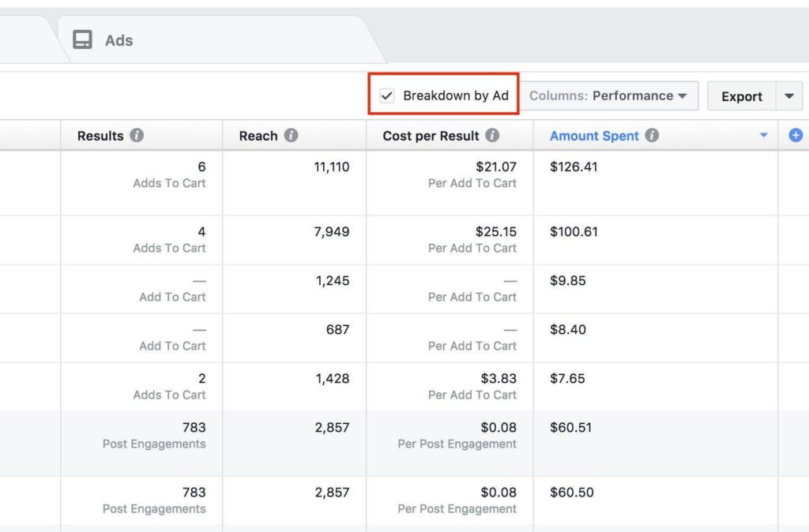The width and height of the screenshot is (809, 532).
Task: Open the info icon beside Results
Action: (x=137, y=135)
